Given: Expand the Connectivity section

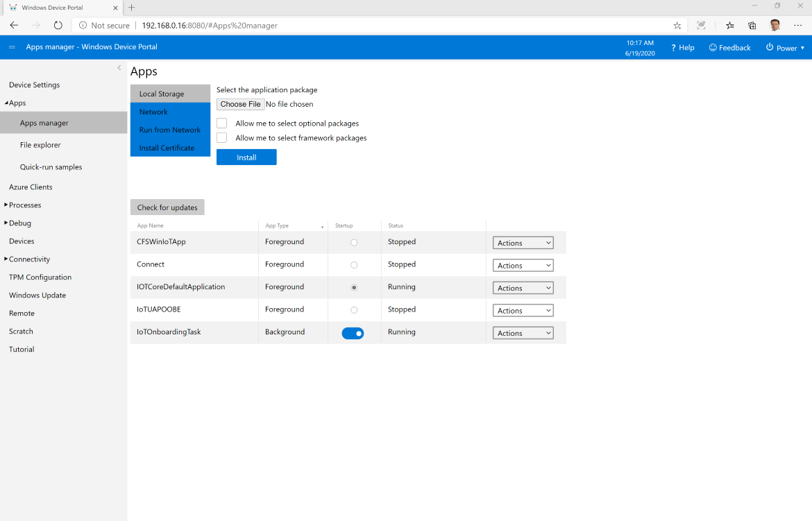Looking at the screenshot, I should (x=6, y=259).
